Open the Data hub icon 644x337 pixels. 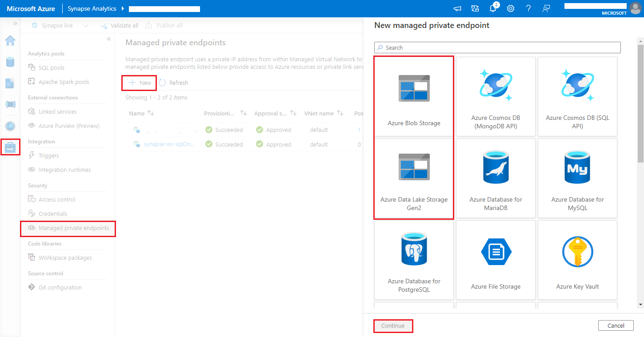(11, 62)
